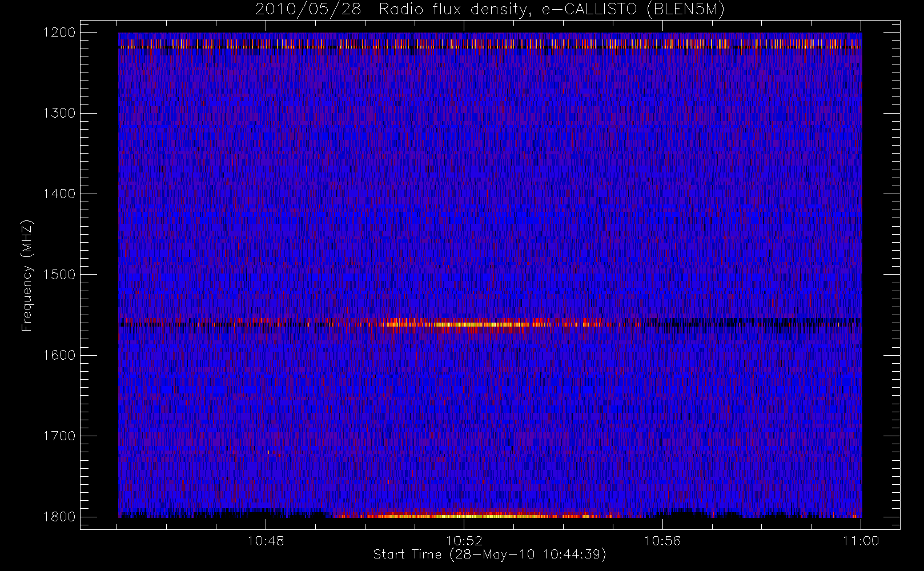This screenshot has height=571, width=924.
Task: Click the 1600 frequency tick label
Action: pyautogui.click(x=60, y=355)
